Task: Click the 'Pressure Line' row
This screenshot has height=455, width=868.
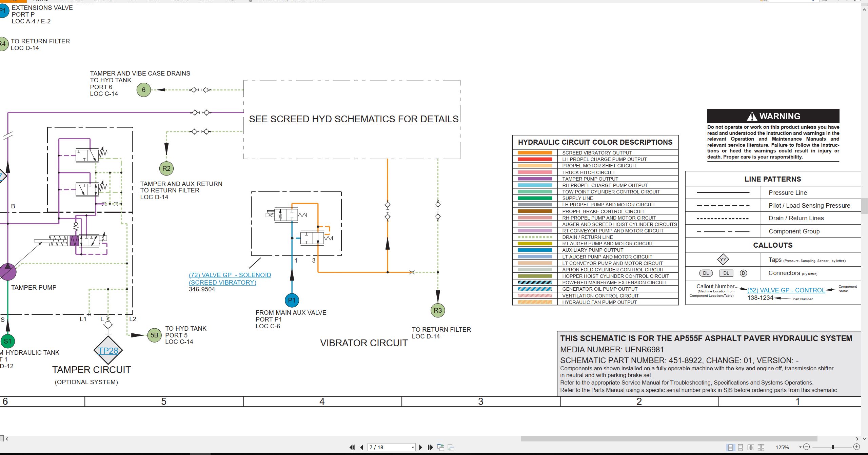Action: coord(773,193)
